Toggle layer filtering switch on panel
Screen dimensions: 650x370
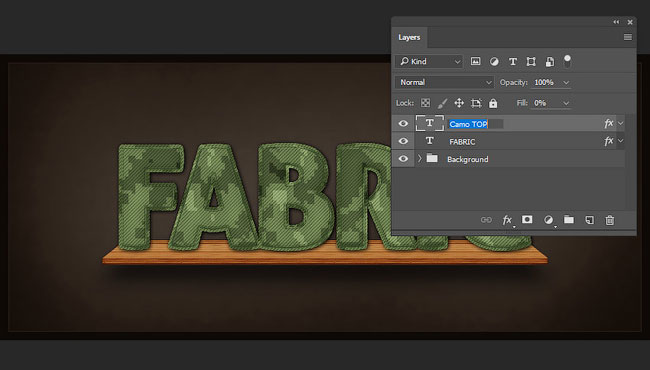click(x=567, y=61)
